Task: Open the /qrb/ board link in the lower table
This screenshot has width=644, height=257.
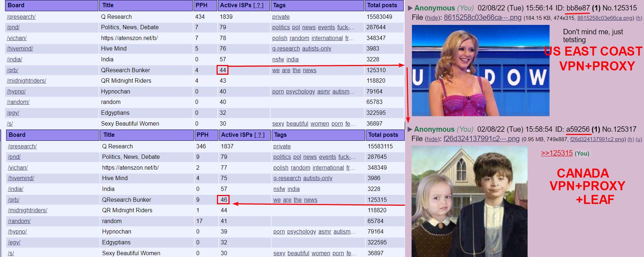Action: (14, 200)
